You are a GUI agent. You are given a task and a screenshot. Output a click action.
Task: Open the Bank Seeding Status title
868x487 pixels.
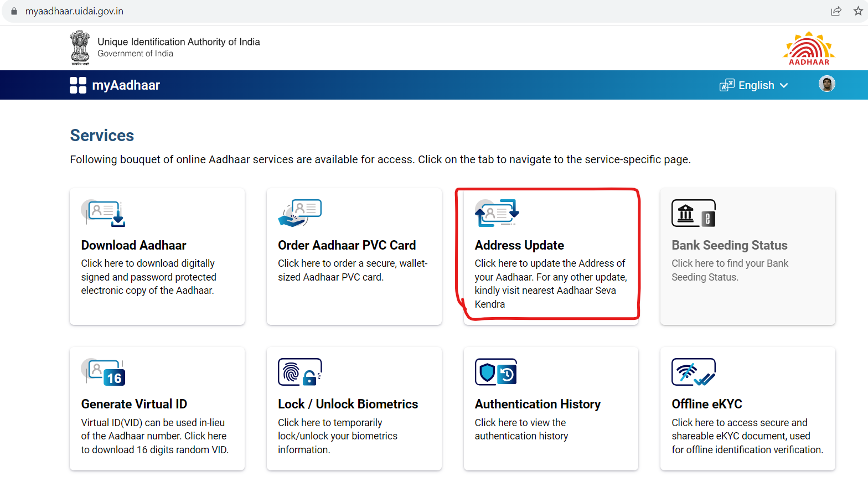pos(730,245)
